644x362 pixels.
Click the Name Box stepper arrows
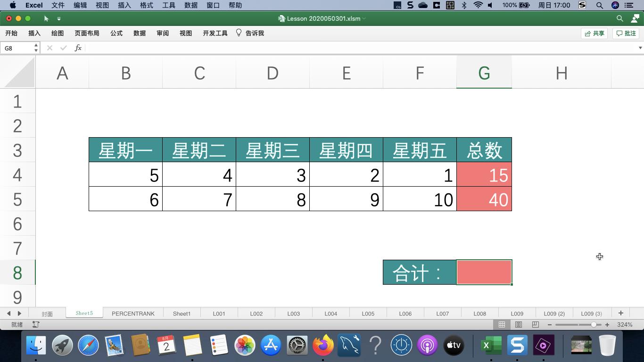[x=35, y=48]
